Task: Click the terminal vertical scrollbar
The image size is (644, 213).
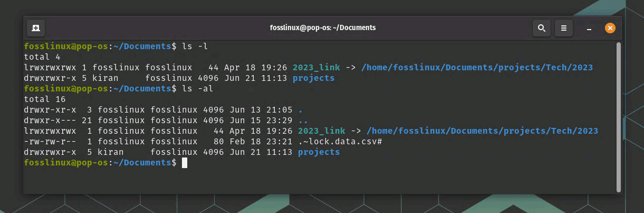Action: click(x=618, y=116)
